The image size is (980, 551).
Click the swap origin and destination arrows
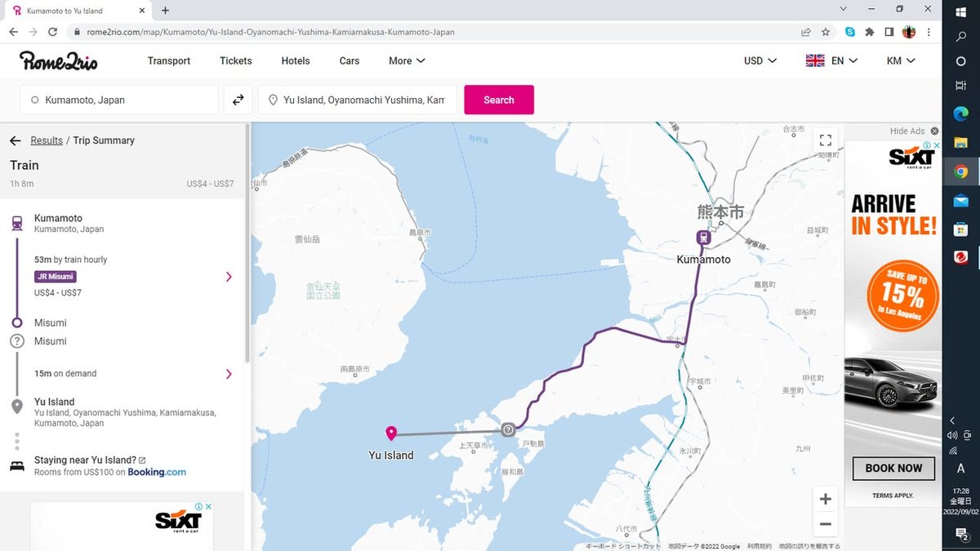(238, 100)
